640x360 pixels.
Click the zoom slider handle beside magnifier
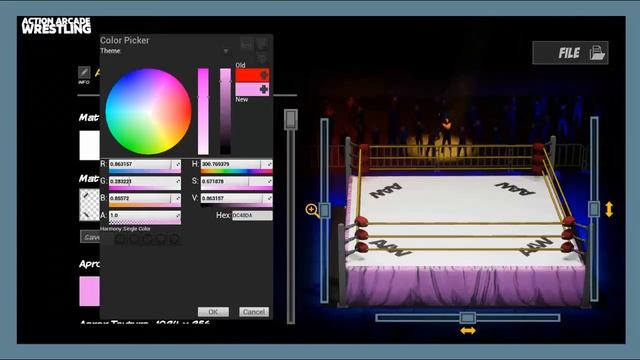[x=325, y=211]
